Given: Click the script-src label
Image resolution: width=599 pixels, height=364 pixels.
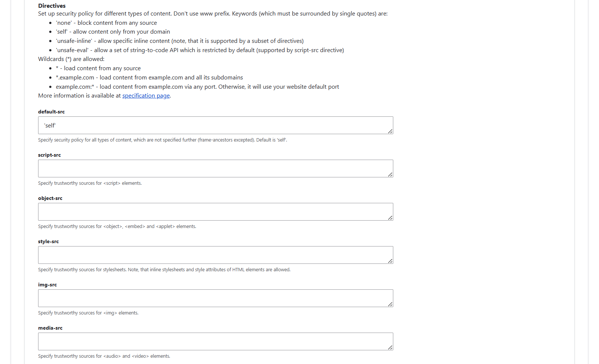Looking at the screenshot, I should tap(49, 155).
